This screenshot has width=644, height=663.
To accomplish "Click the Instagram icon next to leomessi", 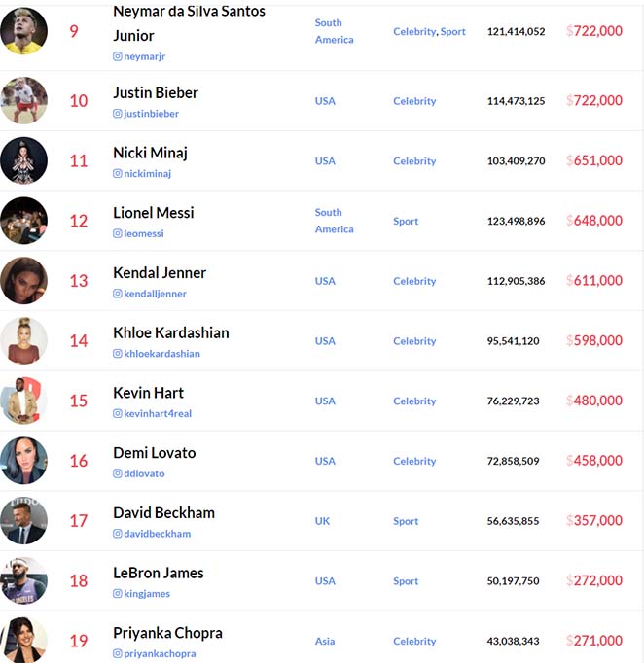I will click(117, 233).
